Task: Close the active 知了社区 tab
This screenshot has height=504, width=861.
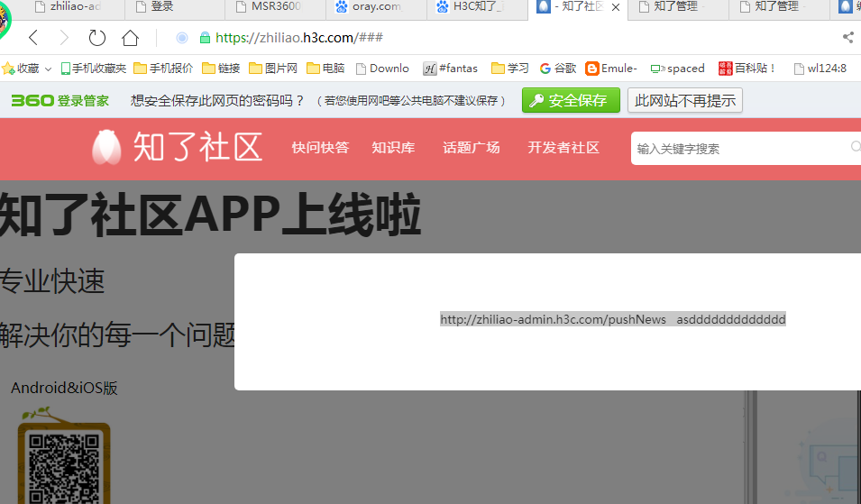Action: coord(616,7)
